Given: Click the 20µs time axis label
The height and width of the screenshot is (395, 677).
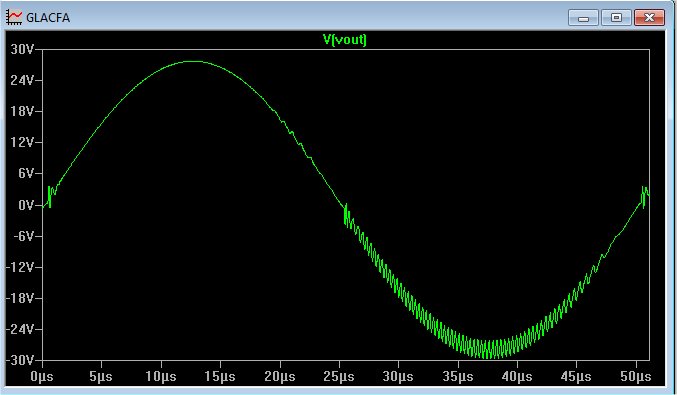Looking at the screenshot, I should coord(280,377).
